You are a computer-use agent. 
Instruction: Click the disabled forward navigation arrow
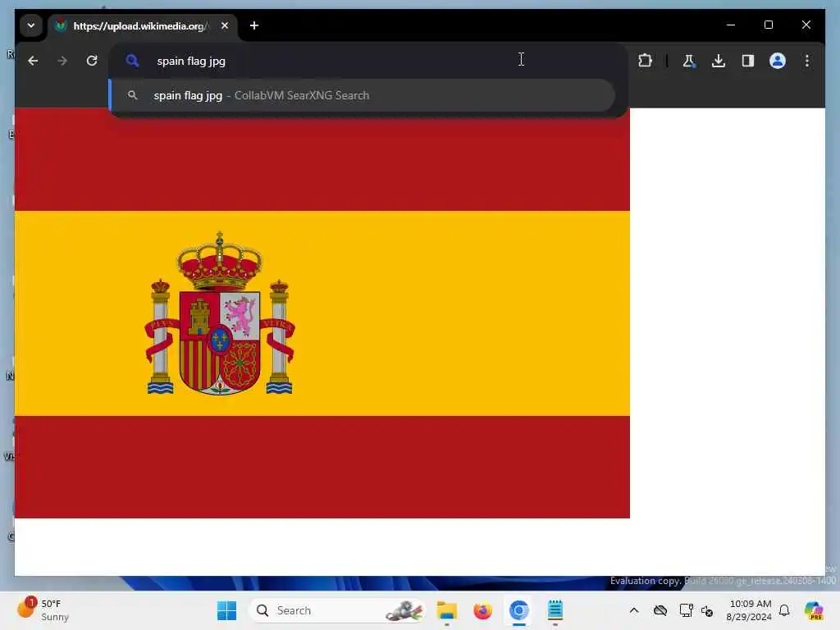click(x=62, y=61)
